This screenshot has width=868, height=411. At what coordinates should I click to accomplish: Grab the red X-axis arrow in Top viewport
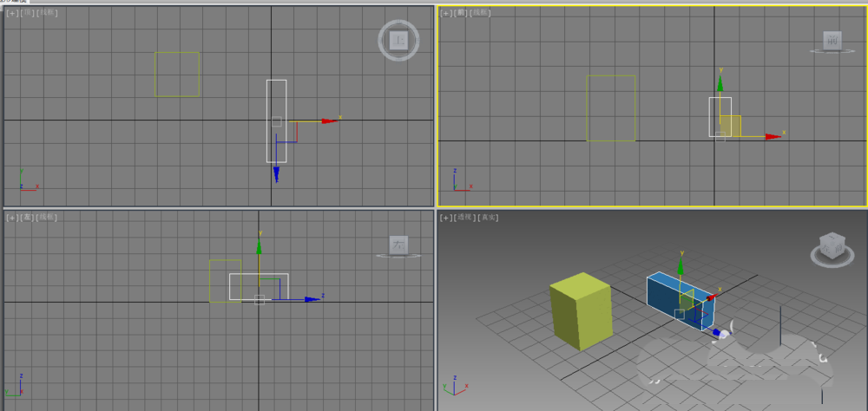(x=329, y=121)
